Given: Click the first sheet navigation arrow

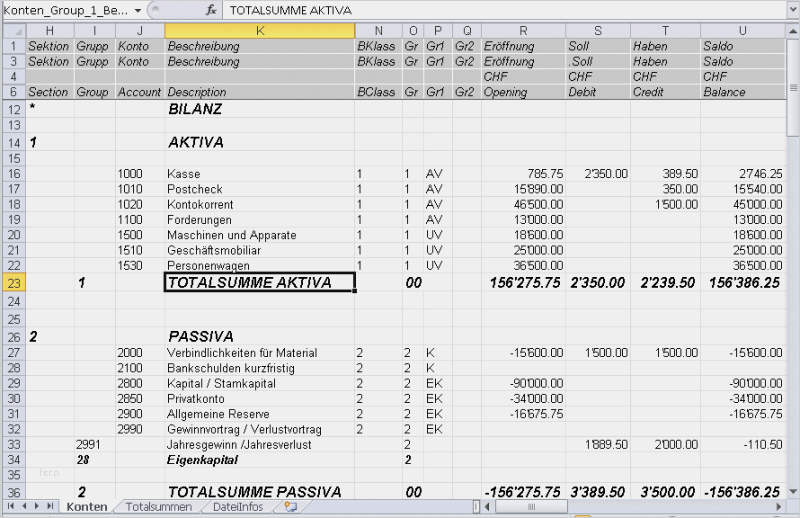Looking at the screenshot, I should tap(11, 507).
